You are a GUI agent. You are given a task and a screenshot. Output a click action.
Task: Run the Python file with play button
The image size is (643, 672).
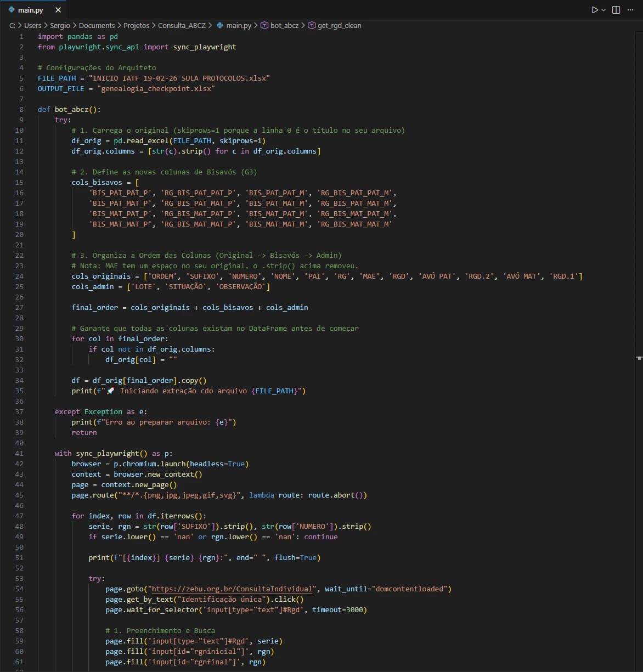click(594, 10)
